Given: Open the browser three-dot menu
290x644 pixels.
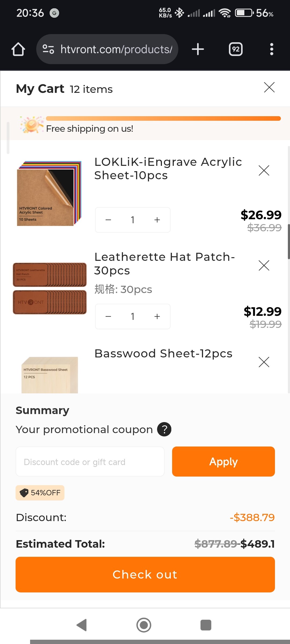Looking at the screenshot, I should coord(271,49).
